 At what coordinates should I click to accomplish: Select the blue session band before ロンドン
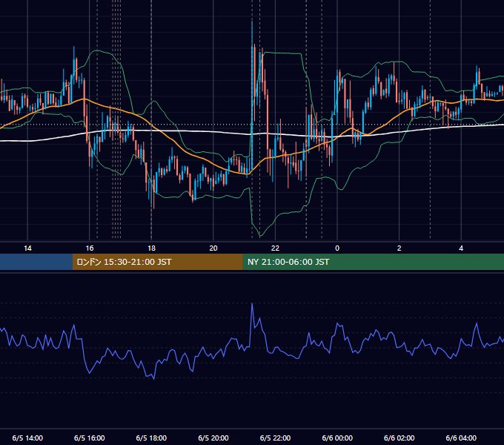tap(36, 262)
